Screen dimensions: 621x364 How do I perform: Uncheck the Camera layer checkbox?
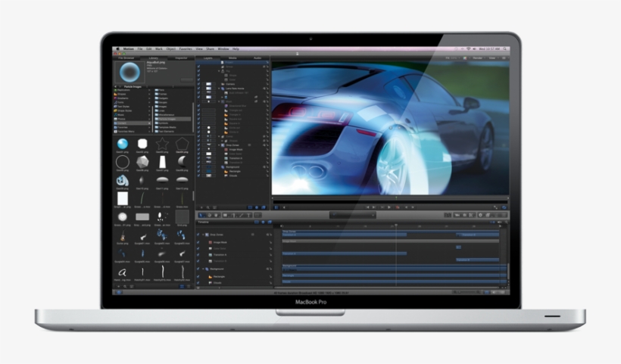(199, 84)
